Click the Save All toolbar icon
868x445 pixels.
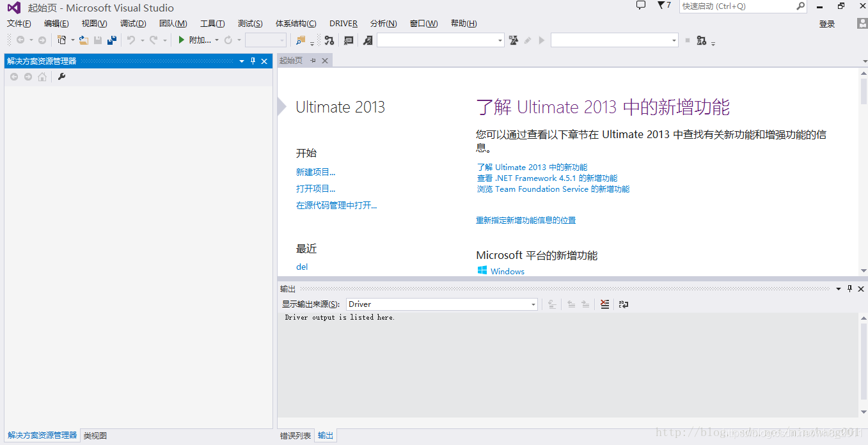coord(112,40)
